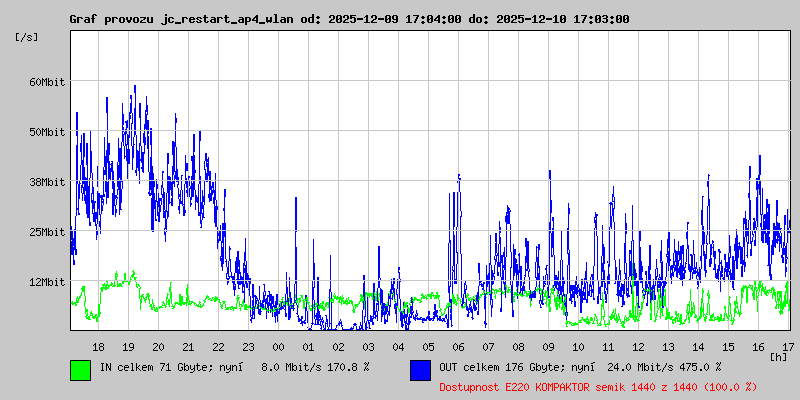Click the '04' hour label on x-axis
This screenshot has width=800, height=400.
coord(398,347)
